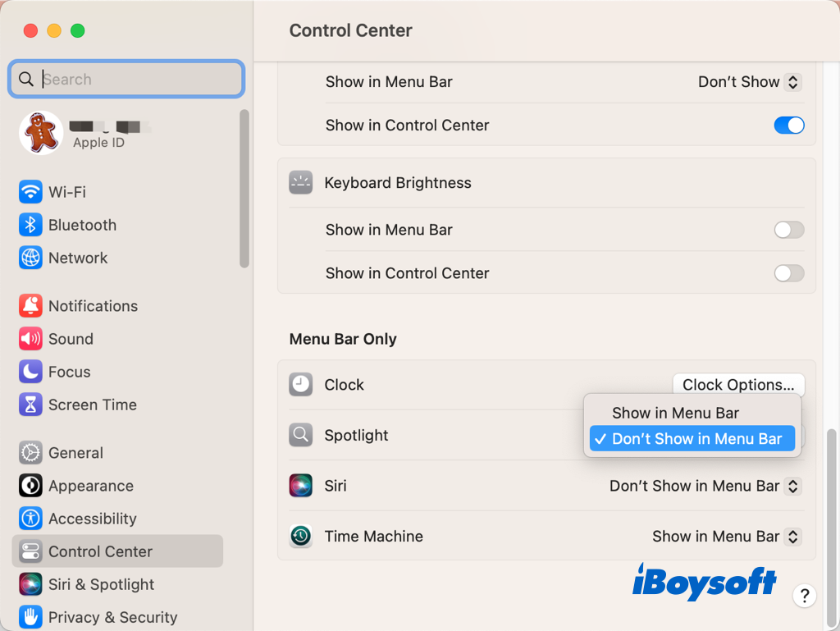Open Accessibility via its sidebar icon
The width and height of the screenshot is (840, 631).
[30, 519]
